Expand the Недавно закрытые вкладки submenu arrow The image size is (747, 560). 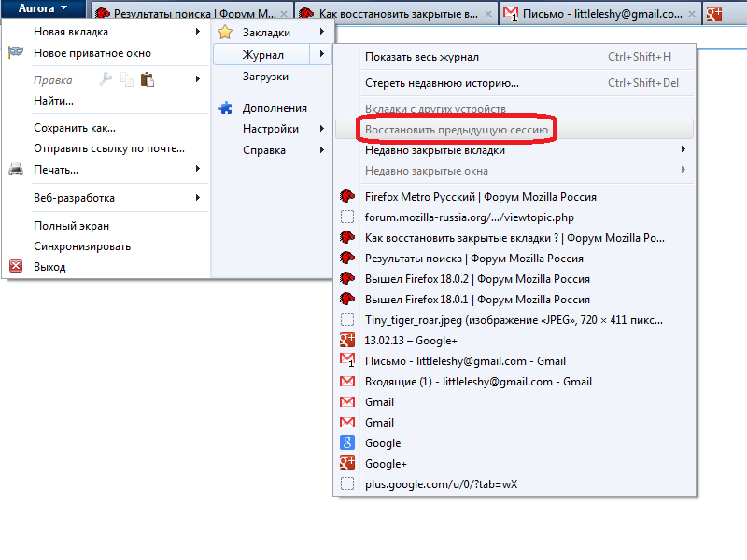pos(684,149)
